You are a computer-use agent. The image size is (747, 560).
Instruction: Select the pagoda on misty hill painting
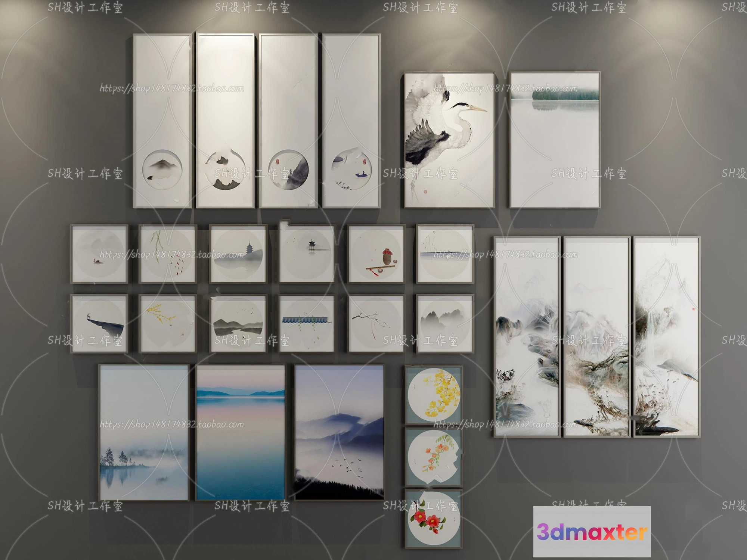238,254
